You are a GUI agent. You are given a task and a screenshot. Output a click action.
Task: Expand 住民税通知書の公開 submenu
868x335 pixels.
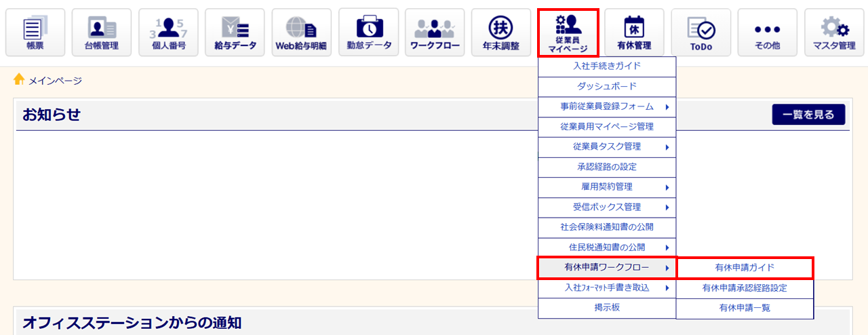[x=607, y=248]
